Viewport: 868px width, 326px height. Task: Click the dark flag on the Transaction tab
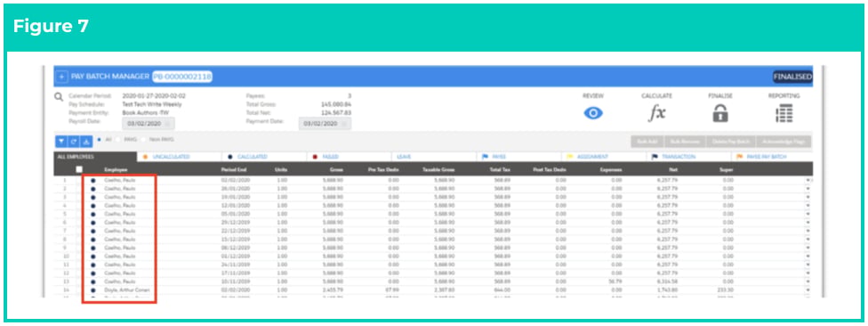point(655,157)
